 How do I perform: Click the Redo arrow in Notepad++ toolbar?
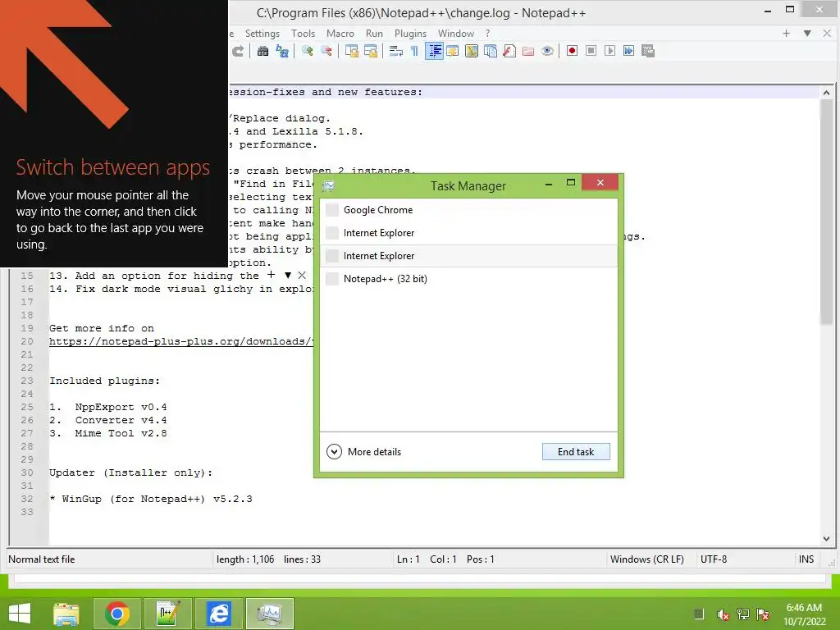point(238,51)
